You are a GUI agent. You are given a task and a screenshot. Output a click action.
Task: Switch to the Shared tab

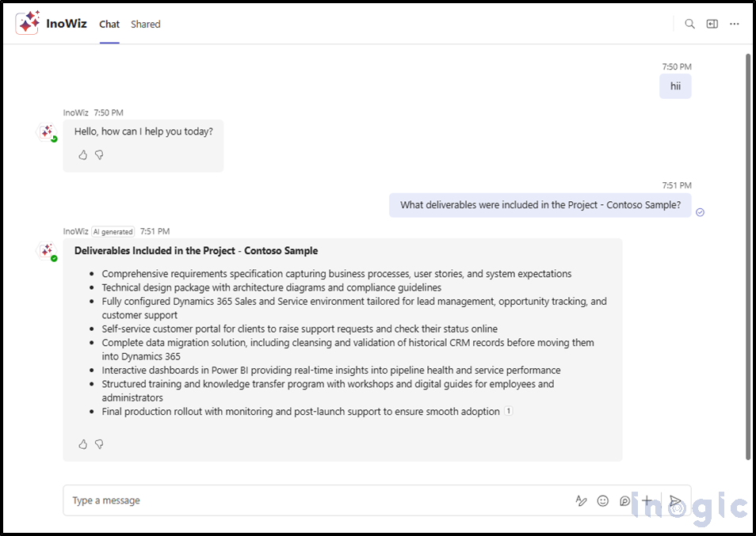(145, 24)
